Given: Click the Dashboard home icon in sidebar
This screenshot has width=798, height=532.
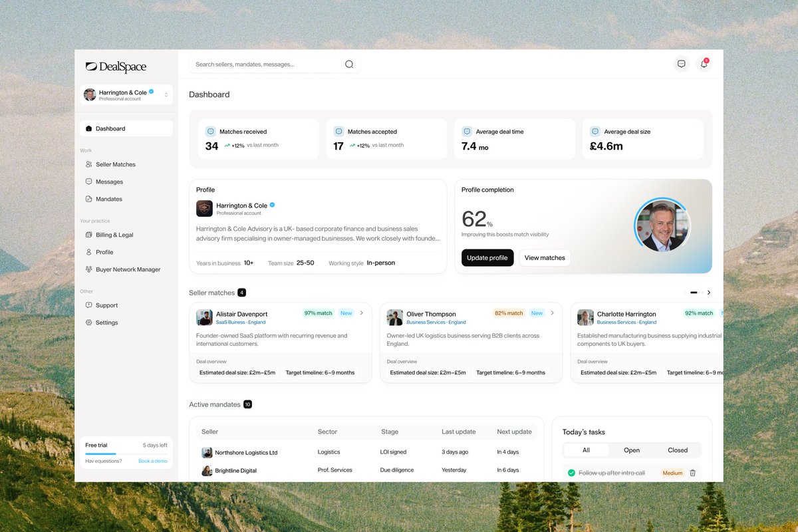Looking at the screenshot, I should [89, 128].
